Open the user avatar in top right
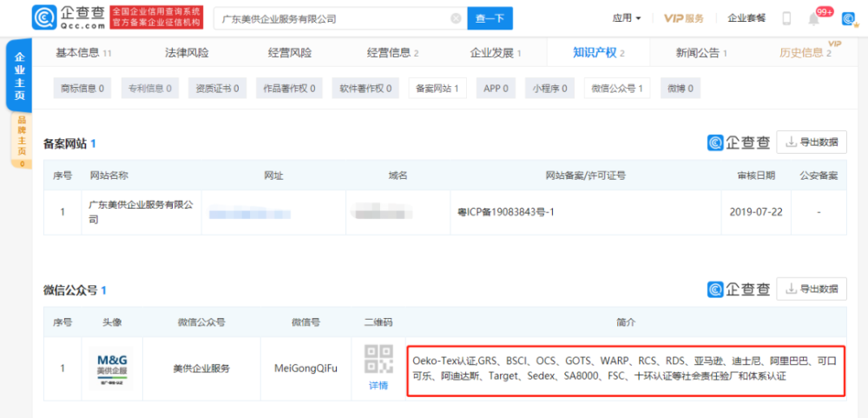The height and width of the screenshot is (418, 868). pos(849,19)
